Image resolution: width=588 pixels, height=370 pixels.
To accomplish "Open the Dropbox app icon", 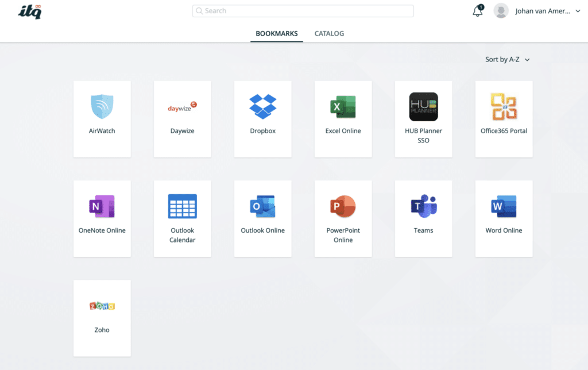I will click(x=263, y=107).
